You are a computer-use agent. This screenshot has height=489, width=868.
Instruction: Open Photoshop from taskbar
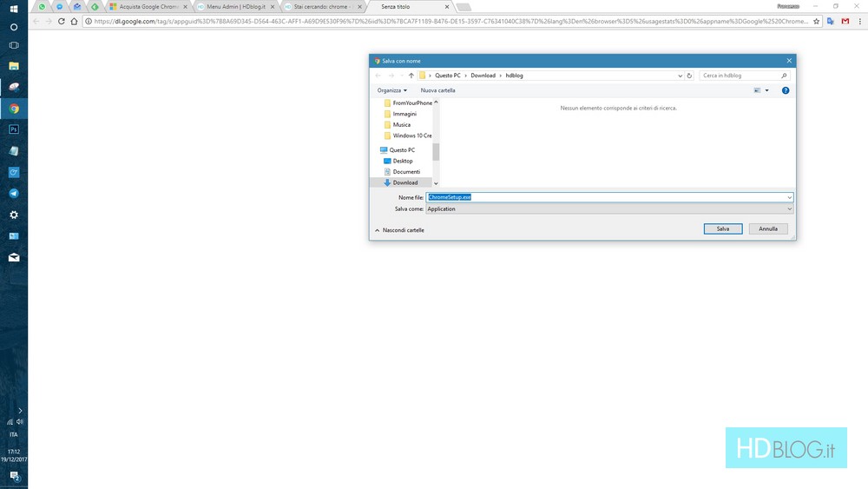14,129
